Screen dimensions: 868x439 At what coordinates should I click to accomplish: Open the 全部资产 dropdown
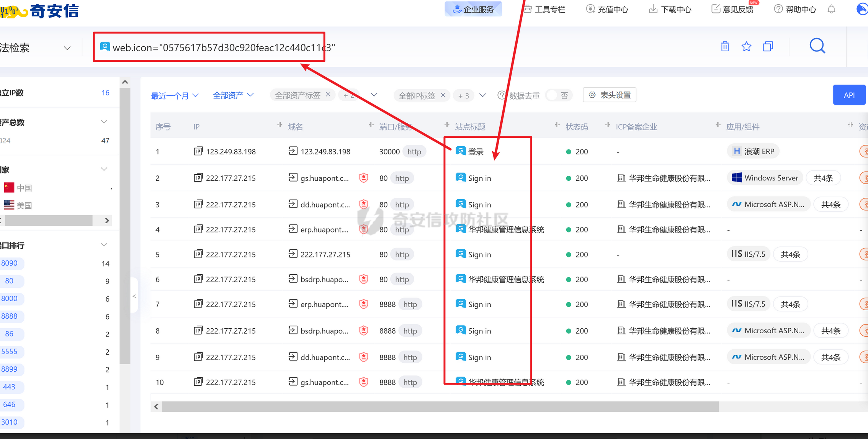[233, 95]
